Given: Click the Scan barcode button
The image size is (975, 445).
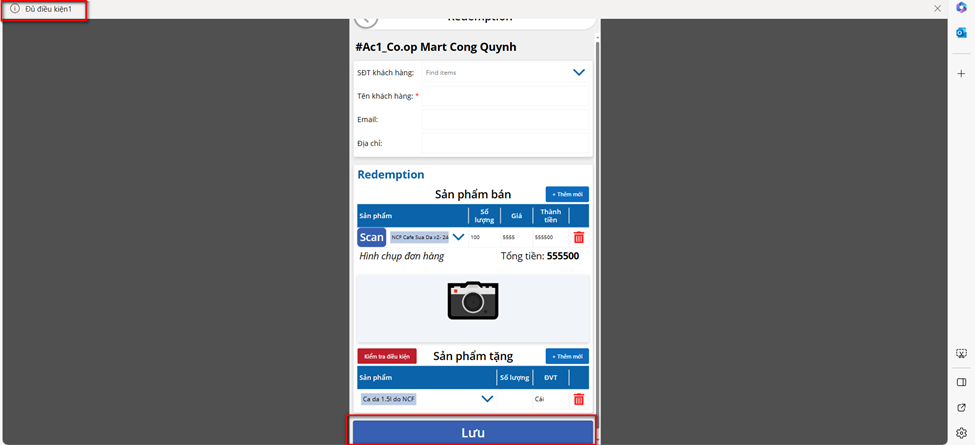Looking at the screenshot, I should click(x=372, y=237).
